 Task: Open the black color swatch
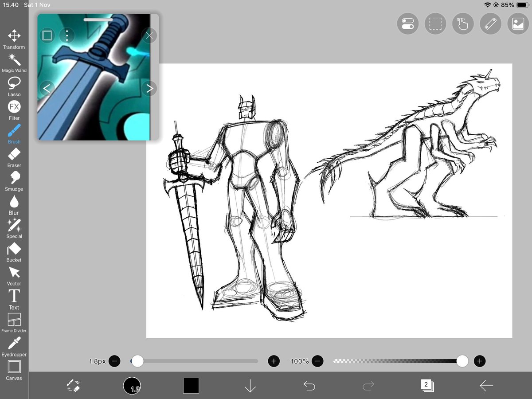coord(191,386)
